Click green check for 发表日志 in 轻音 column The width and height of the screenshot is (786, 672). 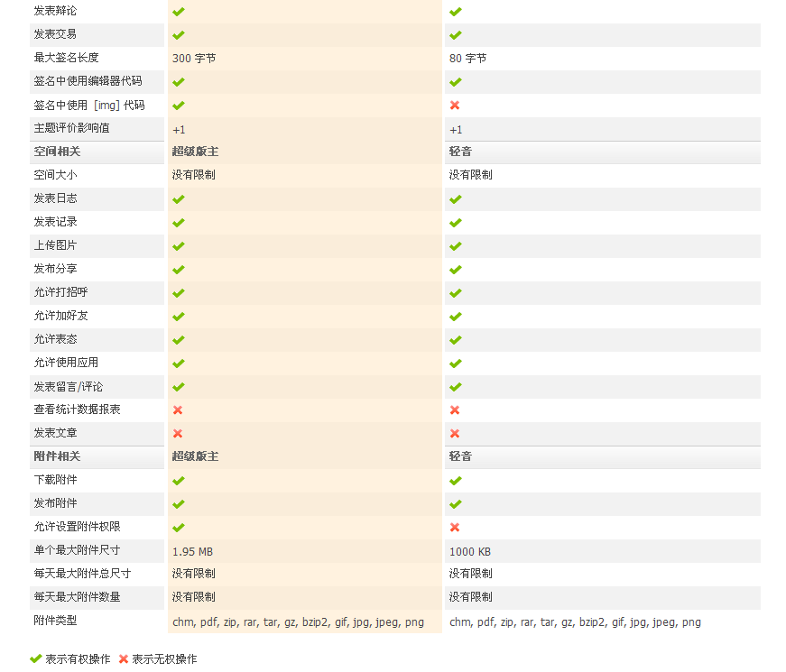(455, 199)
